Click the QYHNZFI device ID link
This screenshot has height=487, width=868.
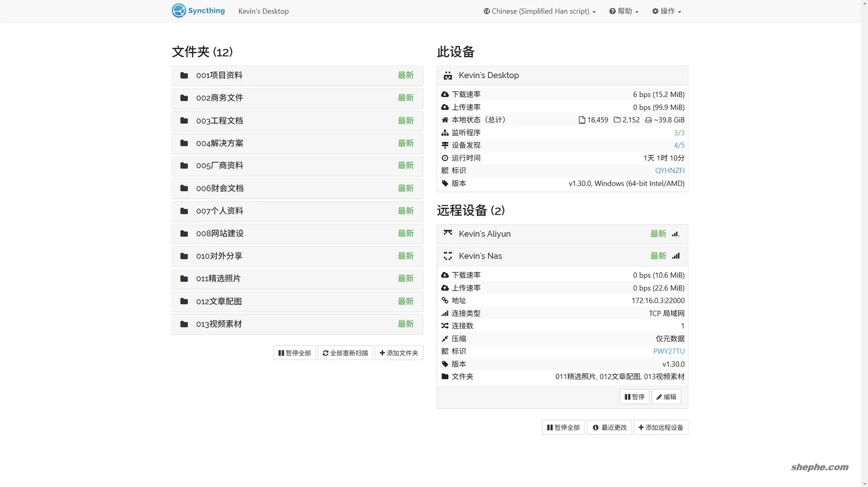click(x=669, y=171)
